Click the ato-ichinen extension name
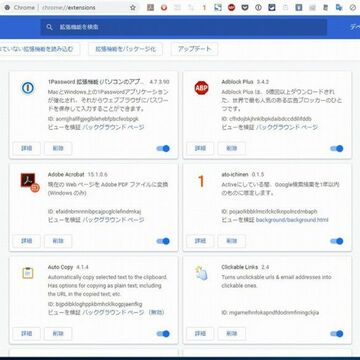 [235, 174]
